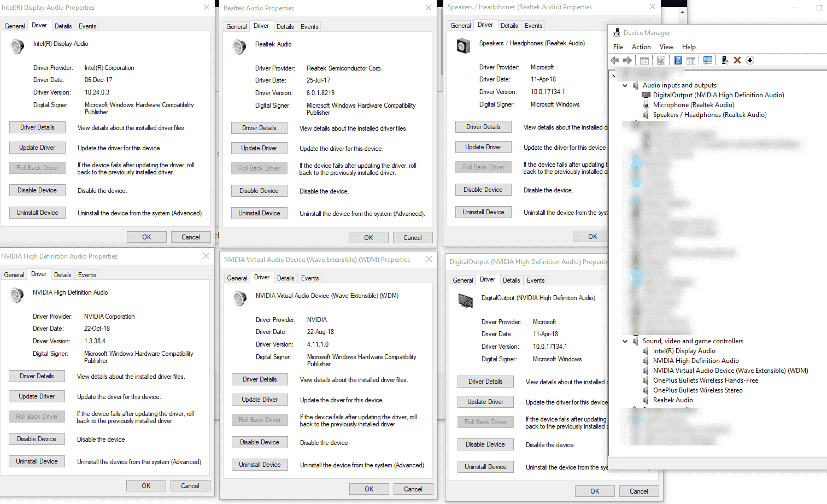This screenshot has width=827, height=504.
Task: Click the Microphone (Realtek Audio) device icon
Action: (x=646, y=105)
